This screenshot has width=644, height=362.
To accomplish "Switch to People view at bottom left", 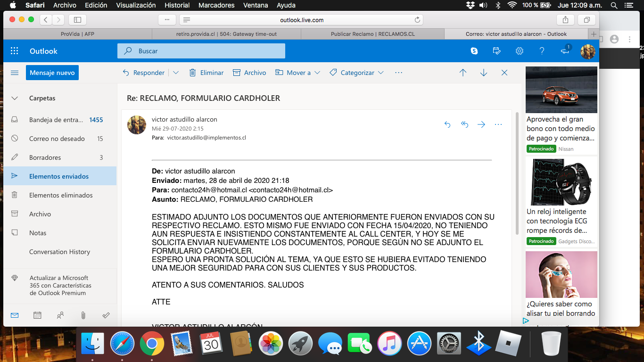I will click(x=60, y=315).
